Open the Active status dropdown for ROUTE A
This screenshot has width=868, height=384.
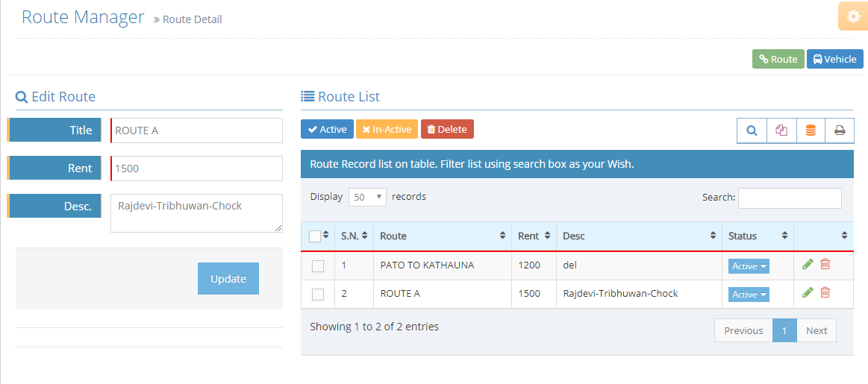pyautogui.click(x=749, y=295)
